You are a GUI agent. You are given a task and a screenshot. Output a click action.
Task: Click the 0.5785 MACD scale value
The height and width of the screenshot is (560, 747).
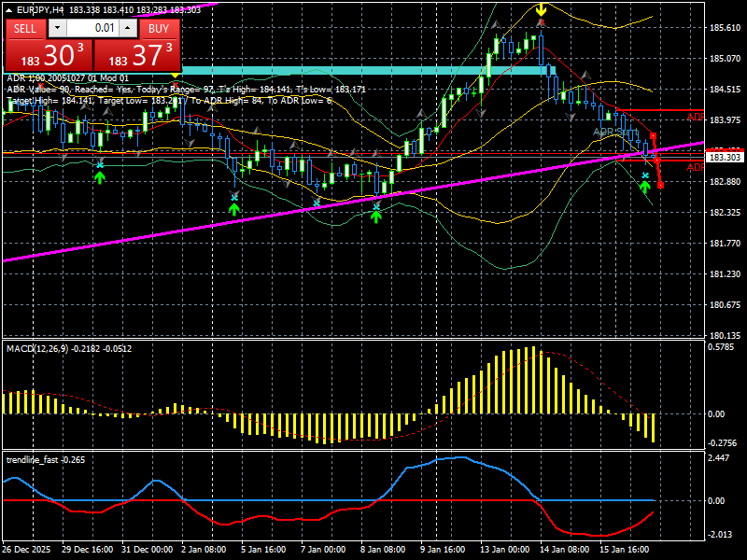[x=721, y=346]
